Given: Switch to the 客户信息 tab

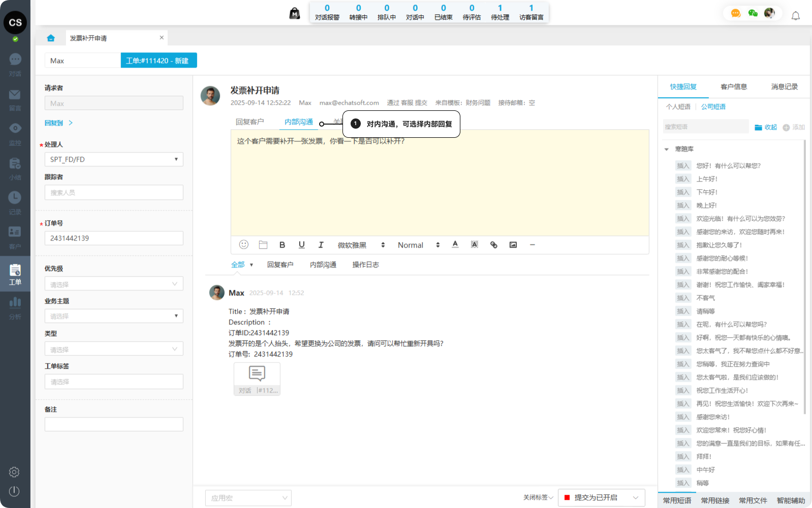Looking at the screenshot, I should (733, 86).
